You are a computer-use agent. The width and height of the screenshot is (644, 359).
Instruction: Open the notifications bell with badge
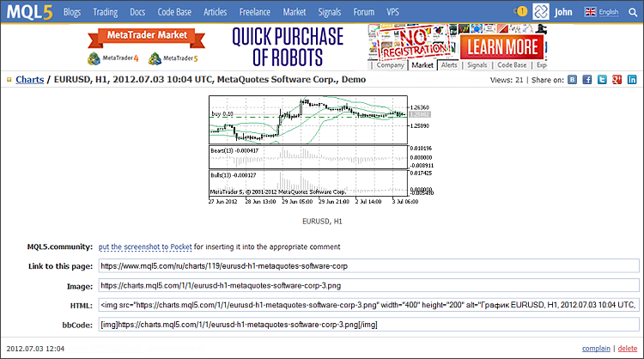pos(521,11)
